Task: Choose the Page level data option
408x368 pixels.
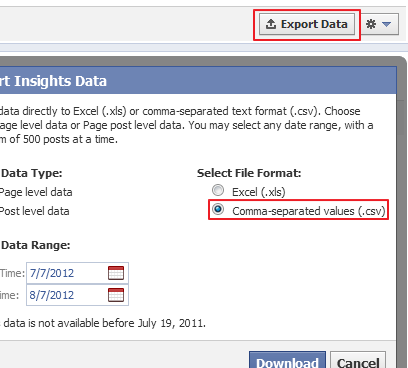Action: tap(36, 192)
